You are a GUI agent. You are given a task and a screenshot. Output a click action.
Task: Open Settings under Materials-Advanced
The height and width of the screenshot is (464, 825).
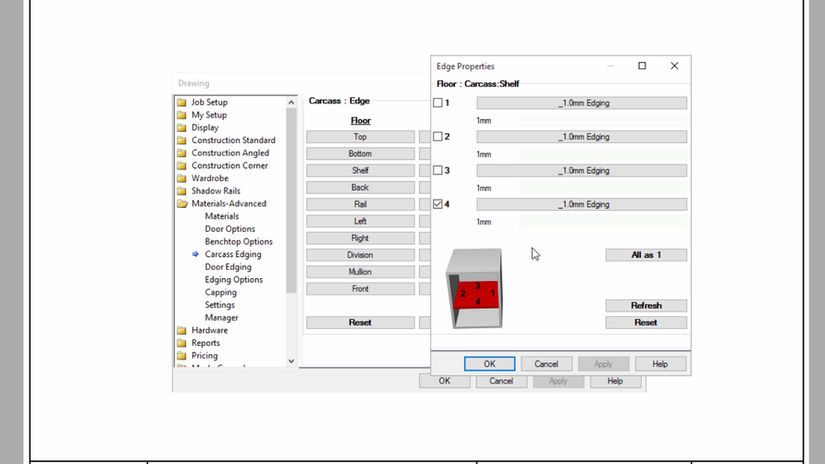coord(219,305)
